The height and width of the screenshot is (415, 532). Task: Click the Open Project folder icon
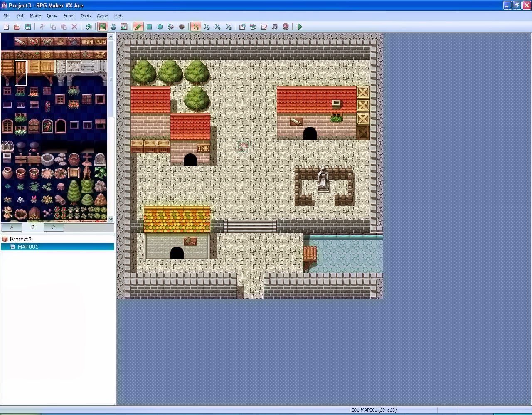click(17, 27)
